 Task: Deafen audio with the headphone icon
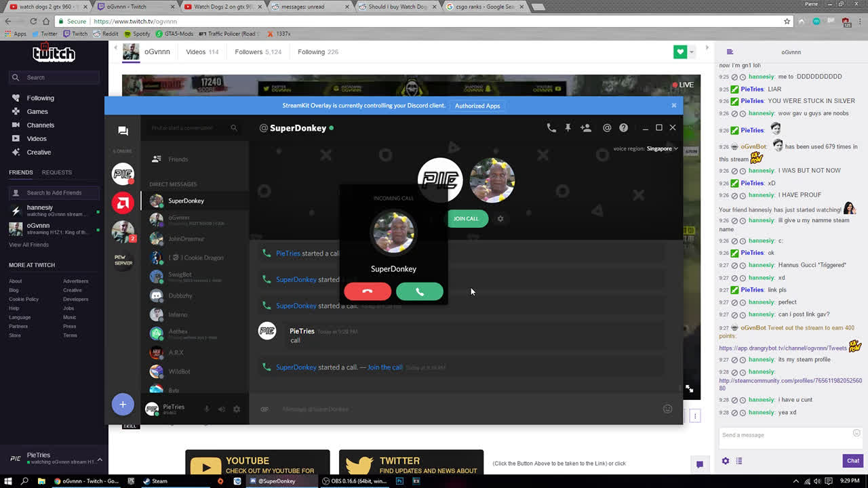(221, 409)
